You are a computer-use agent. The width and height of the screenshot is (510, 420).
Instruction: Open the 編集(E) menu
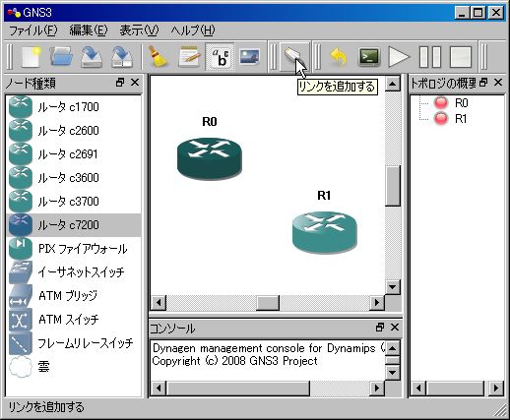coord(89,30)
